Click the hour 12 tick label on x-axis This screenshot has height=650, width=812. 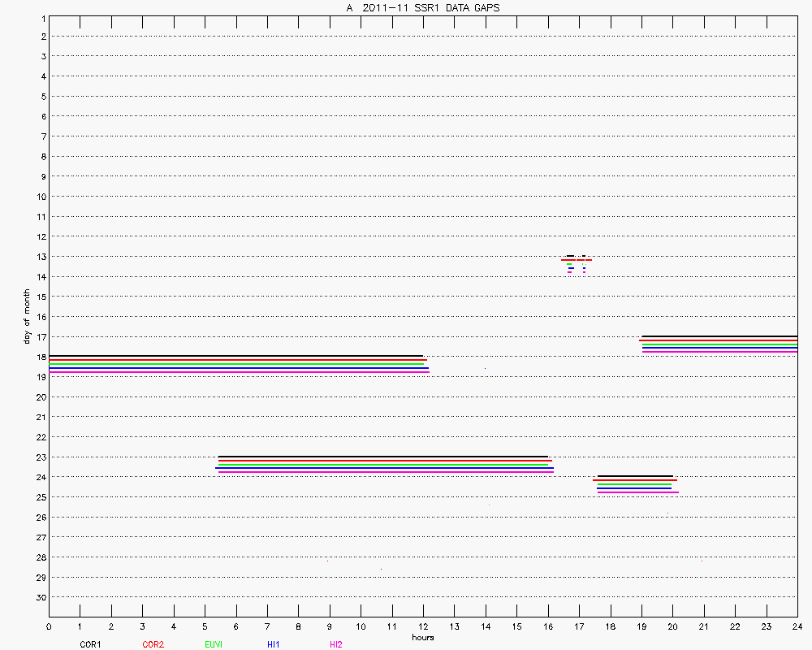(x=422, y=626)
